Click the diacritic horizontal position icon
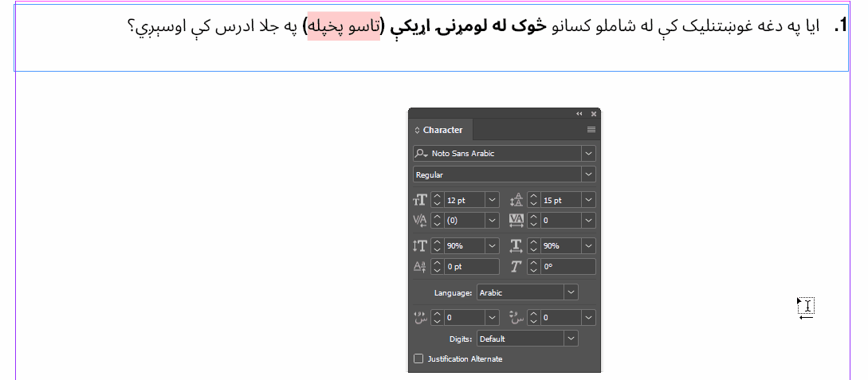The image size is (868, 380). coord(421,318)
